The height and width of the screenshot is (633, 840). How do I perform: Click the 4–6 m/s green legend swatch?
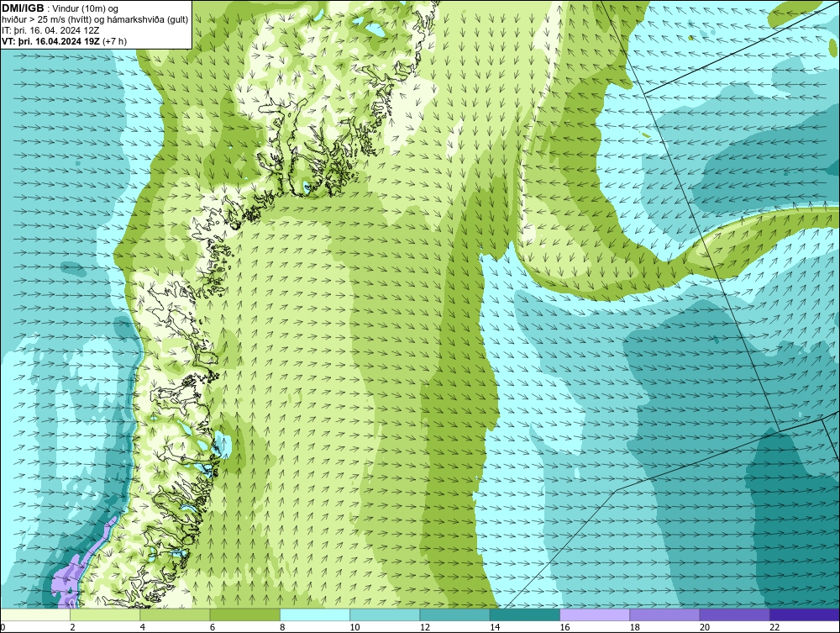(x=175, y=615)
